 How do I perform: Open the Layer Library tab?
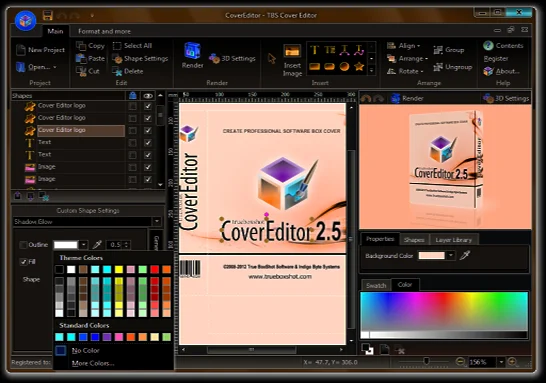pyautogui.click(x=453, y=240)
